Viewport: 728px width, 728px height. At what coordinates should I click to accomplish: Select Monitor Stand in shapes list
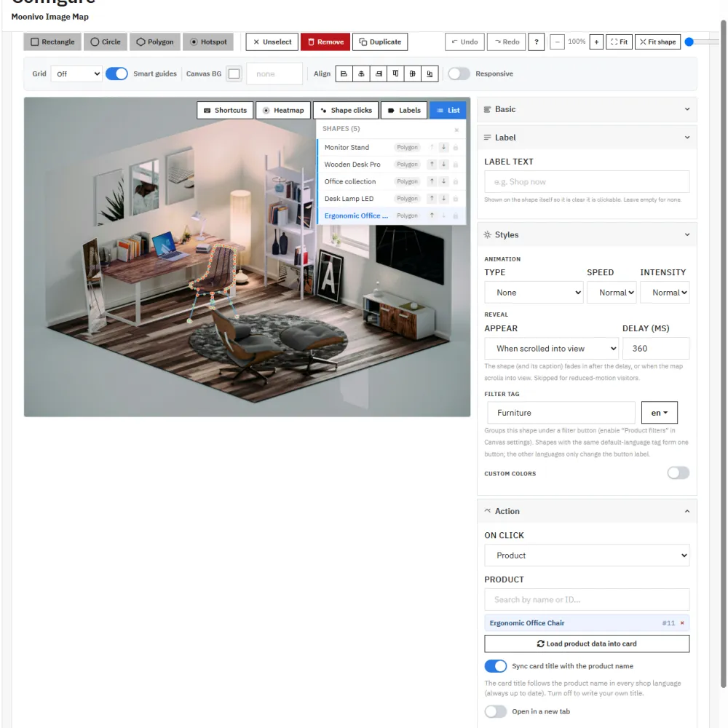(347, 147)
